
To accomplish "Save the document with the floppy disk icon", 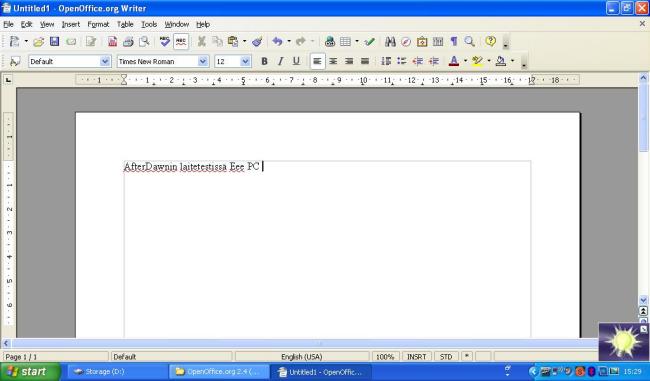I will pyautogui.click(x=54, y=41).
